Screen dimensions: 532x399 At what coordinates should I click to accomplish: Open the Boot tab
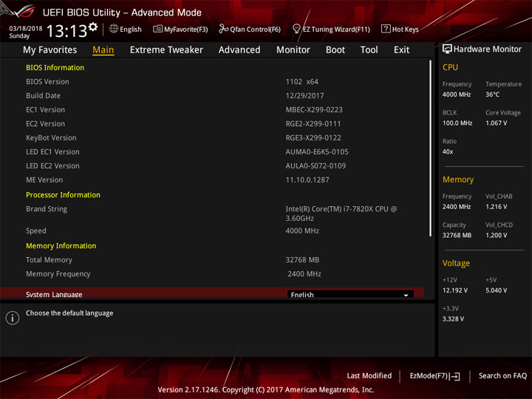coord(335,50)
